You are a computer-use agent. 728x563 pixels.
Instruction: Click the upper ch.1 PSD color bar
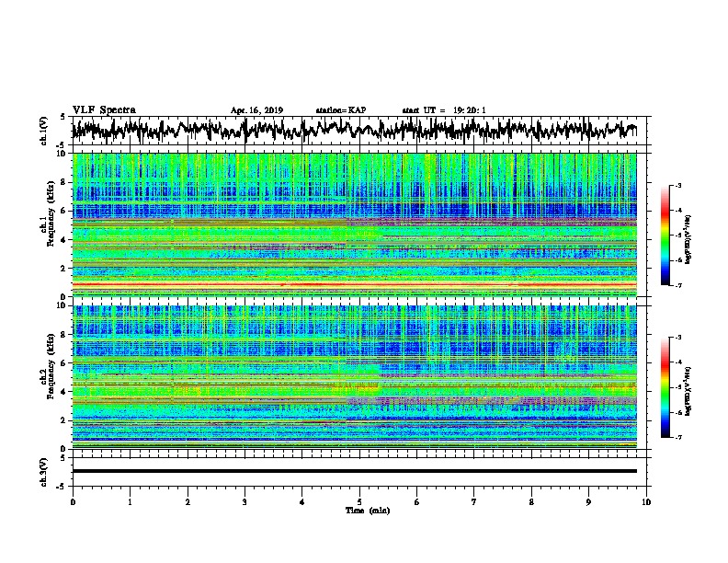coord(665,236)
